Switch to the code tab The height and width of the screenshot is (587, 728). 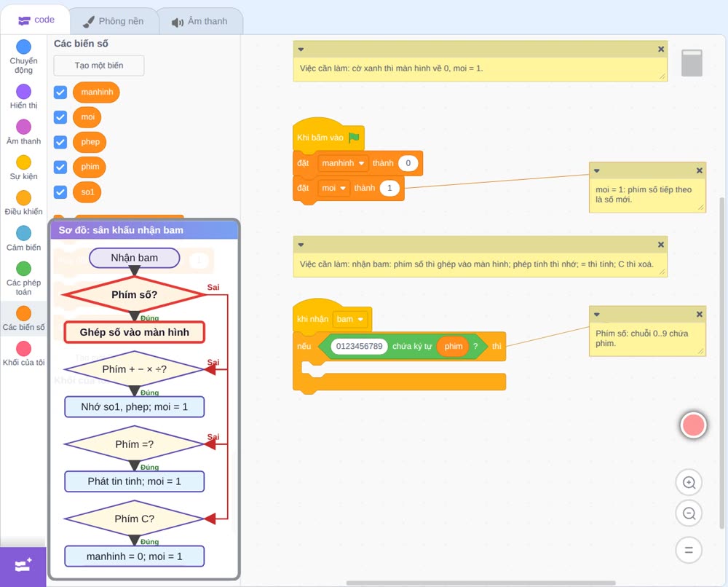tap(36, 20)
